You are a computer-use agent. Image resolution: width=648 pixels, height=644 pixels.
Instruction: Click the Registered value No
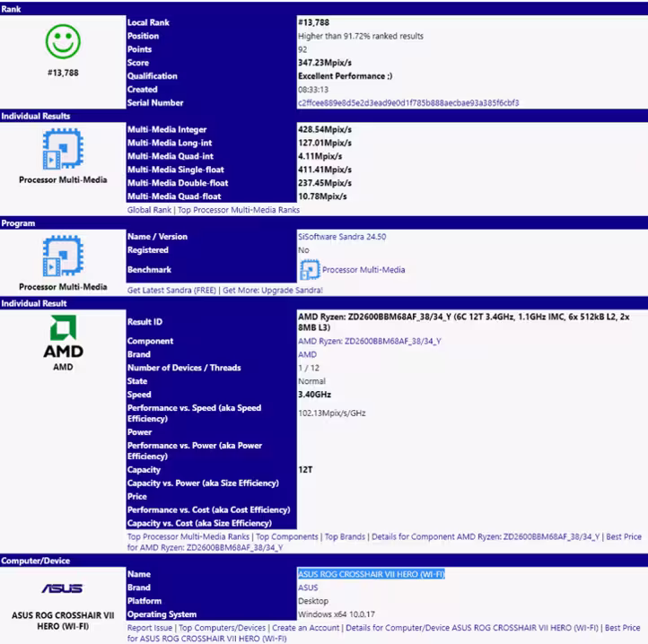pyautogui.click(x=303, y=250)
